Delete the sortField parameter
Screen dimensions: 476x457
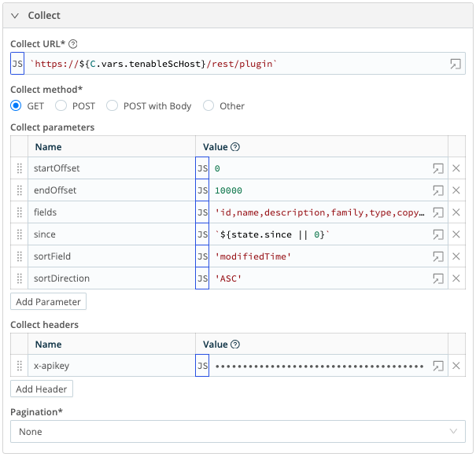[456, 256]
